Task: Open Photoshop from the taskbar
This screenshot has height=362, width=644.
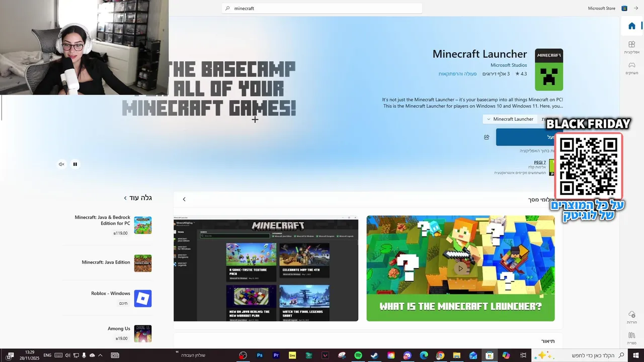Action: click(260, 355)
